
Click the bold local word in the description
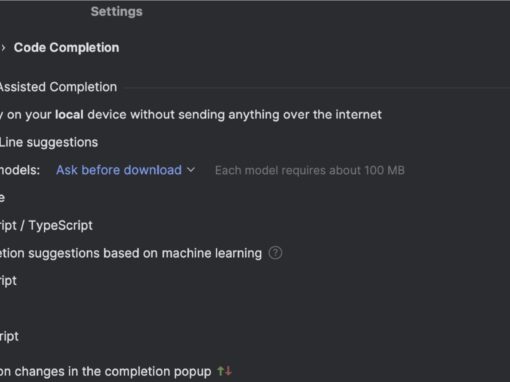[69, 115]
